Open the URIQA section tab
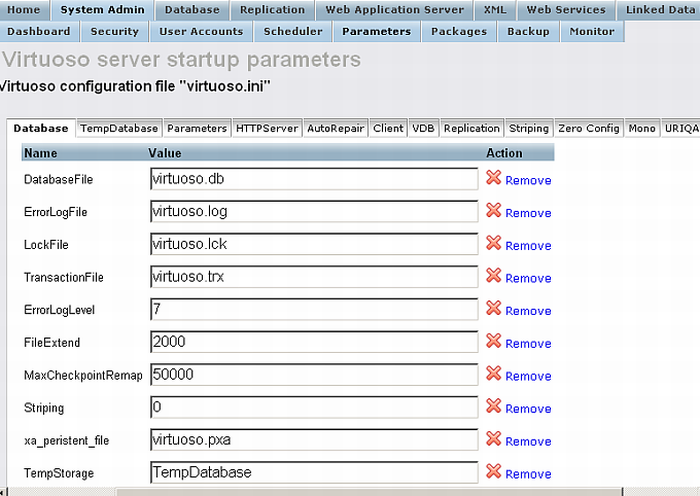700x496 pixels. click(x=681, y=129)
